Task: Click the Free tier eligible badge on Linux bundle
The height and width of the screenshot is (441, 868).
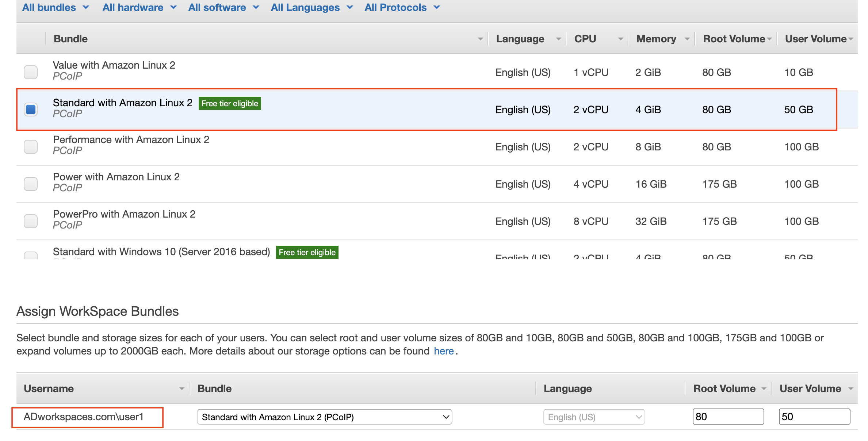Action: click(230, 103)
